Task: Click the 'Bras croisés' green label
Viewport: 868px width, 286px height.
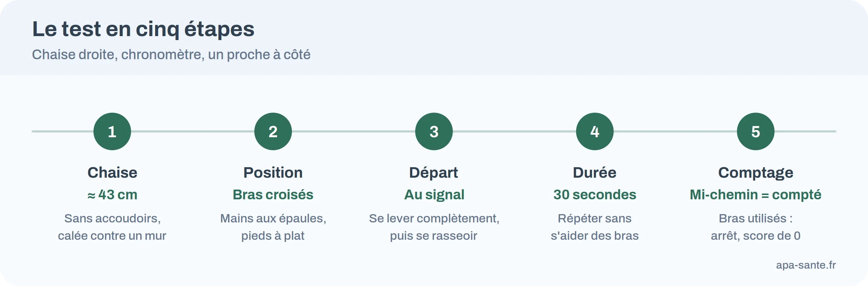Action: (x=273, y=195)
